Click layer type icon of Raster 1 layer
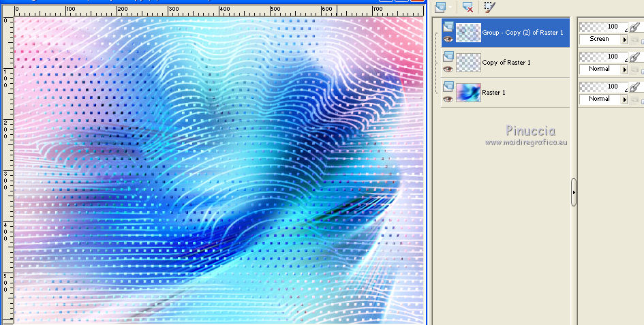 448,87
